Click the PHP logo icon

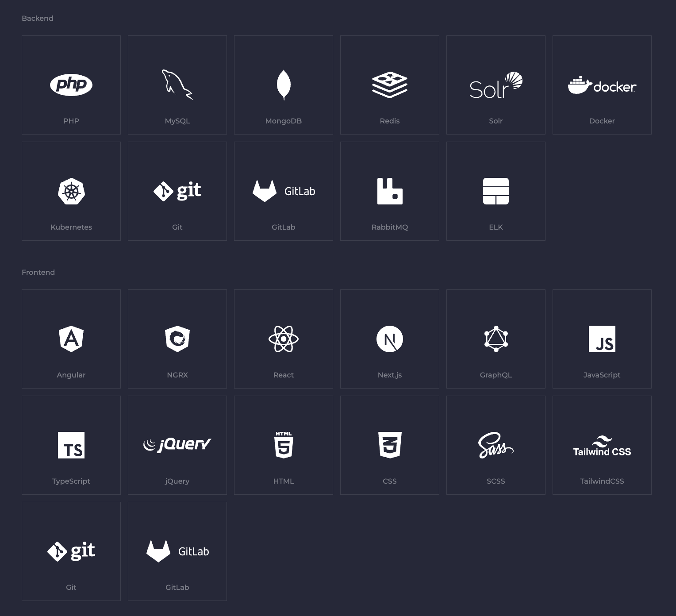[71, 85]
